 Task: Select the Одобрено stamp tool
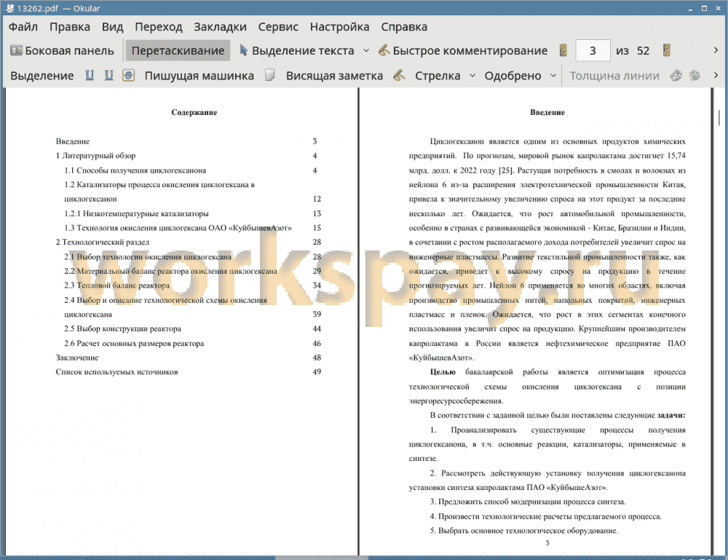513,76
